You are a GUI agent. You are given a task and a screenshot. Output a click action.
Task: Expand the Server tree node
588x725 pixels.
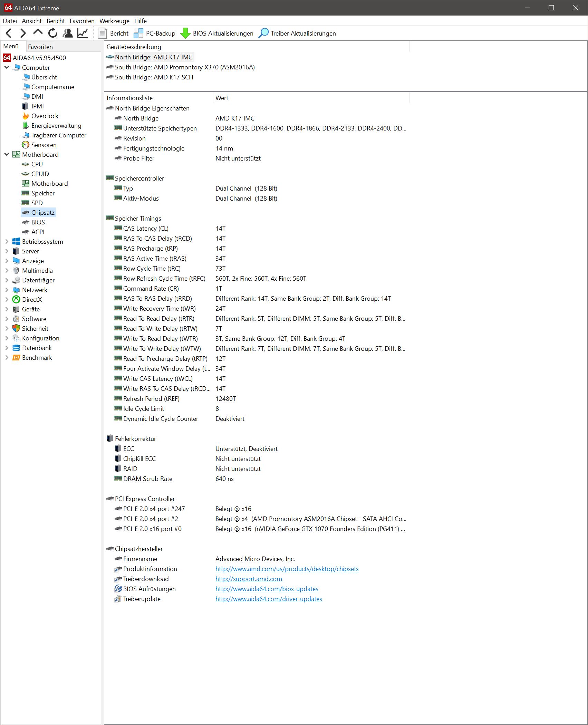pyautogui.click(x=7, y=251)
